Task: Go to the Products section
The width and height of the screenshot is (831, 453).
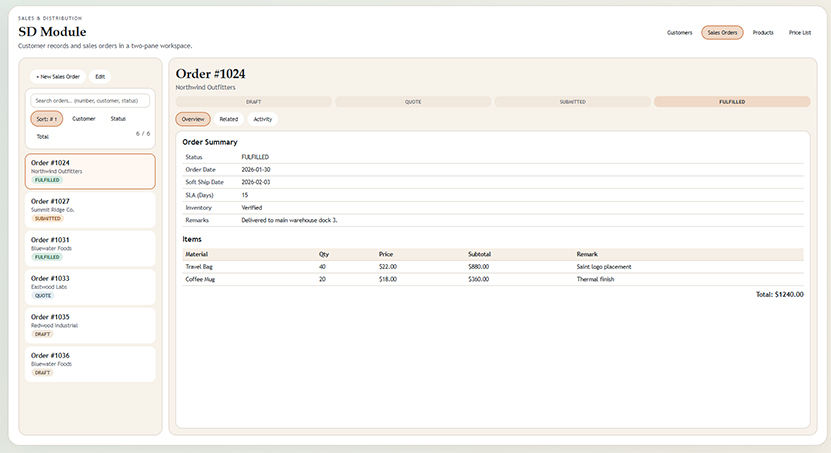Action: (763, 33)
